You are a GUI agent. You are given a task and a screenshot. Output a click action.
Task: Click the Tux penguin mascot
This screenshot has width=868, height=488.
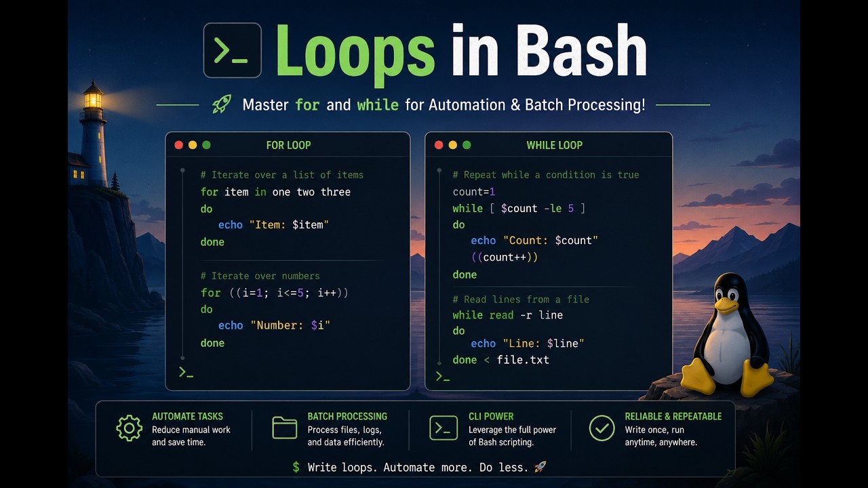pyautogui.click(x=728, y=335)
